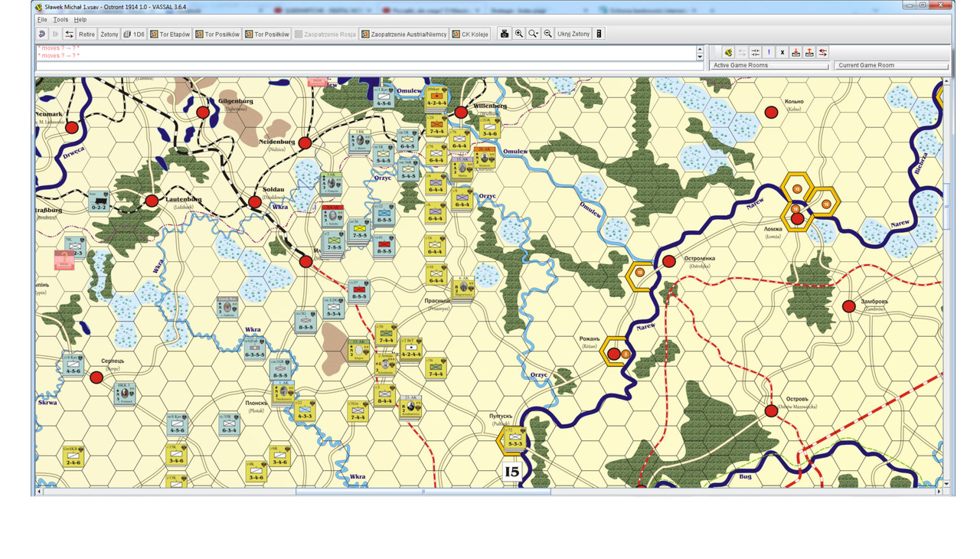Select the 2-4-6 GwSKB counter
This screenshot has width=980, height=559.
pyautogui.click(x=73, y=456)
